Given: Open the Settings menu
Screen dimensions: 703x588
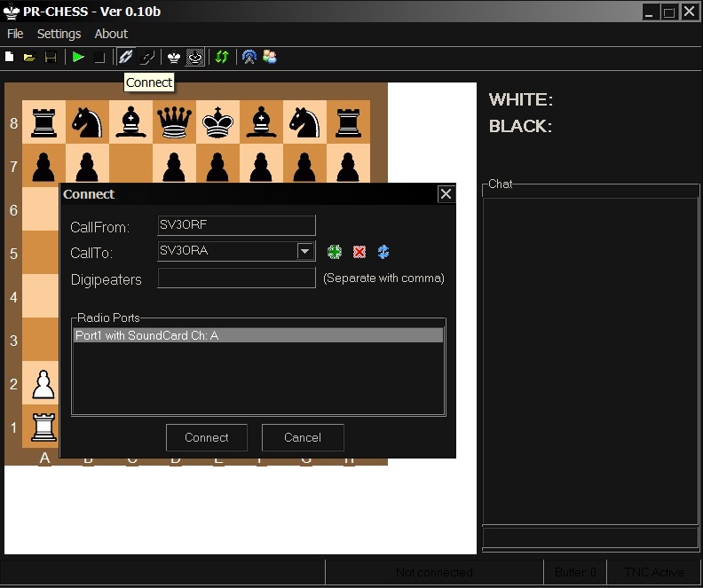Looking at the screenshot, I should click(x=59, y=34).
